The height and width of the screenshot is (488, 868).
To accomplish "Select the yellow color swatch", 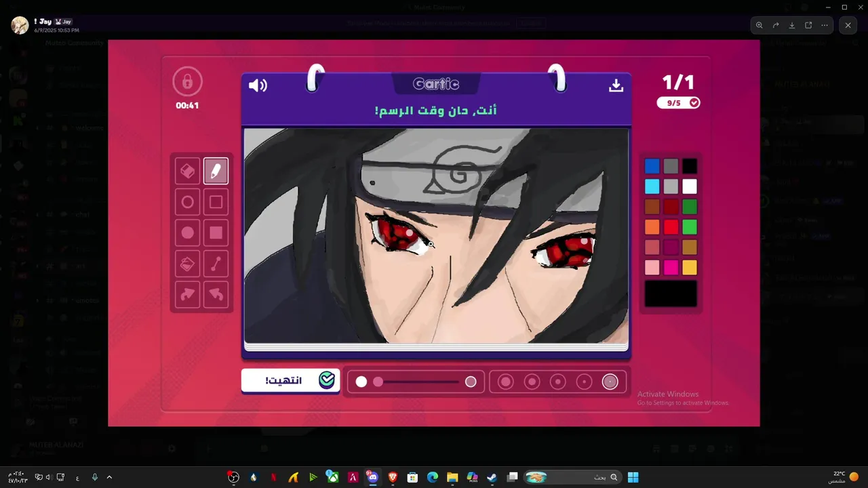I will click(x=690, y=268).
